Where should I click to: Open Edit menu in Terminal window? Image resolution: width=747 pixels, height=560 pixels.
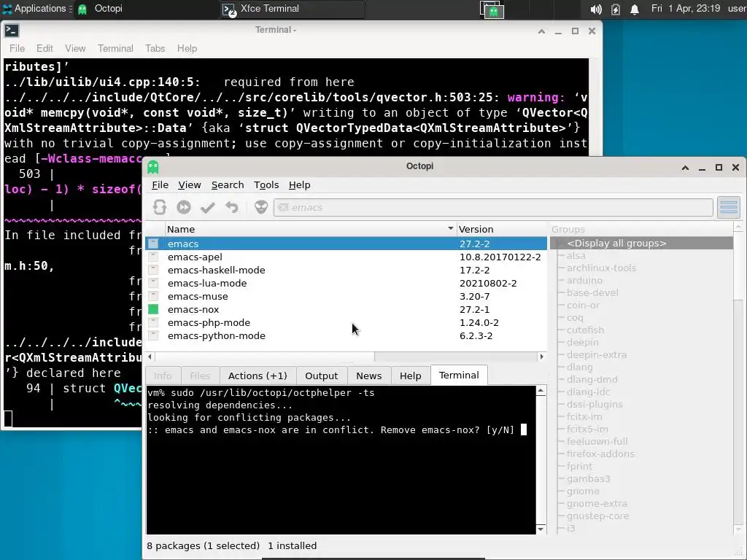click(44, 49)
